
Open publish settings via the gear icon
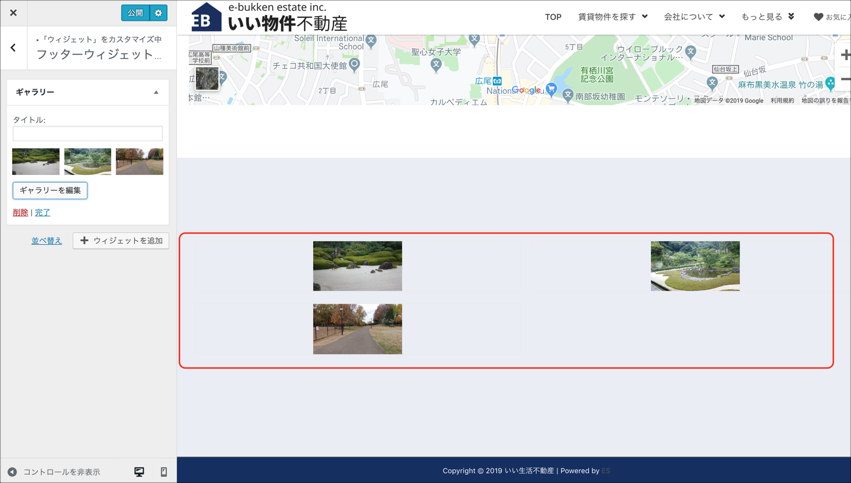pyautogui.click(x=158, y=13)
